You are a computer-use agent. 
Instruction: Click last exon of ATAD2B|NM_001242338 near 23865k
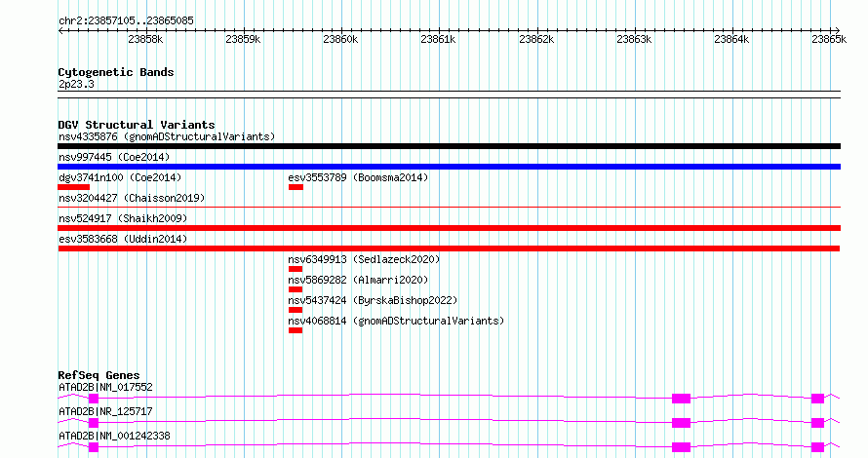point(817,447)
